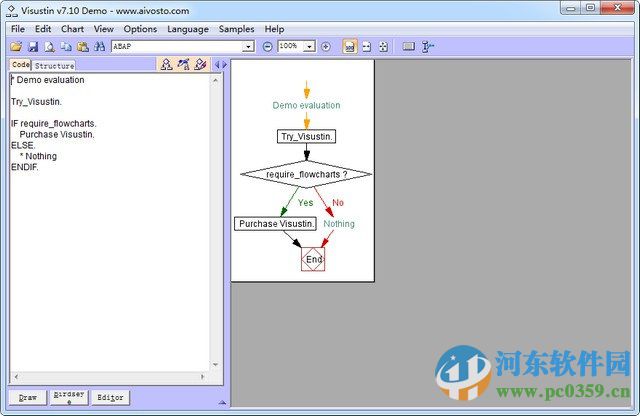This screenshot has width=640, height=416.
Task: Open the Language menu
Action: [188, 29]
